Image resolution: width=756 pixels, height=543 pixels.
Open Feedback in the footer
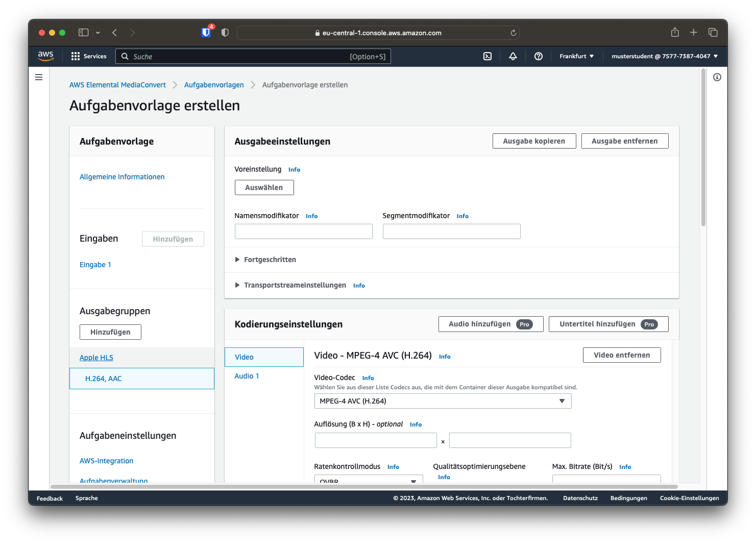tap(50, 499)
